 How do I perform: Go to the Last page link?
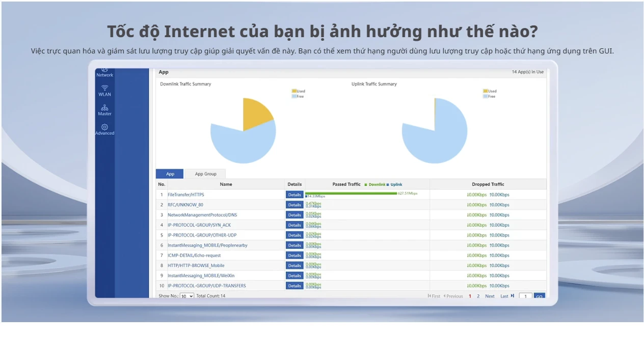click(504, 296)
